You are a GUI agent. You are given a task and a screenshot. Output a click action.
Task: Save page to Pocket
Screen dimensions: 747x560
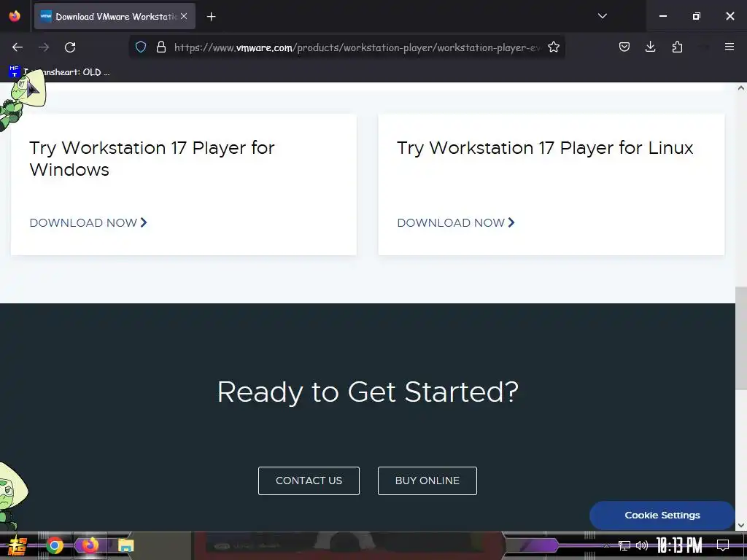(x=624, y=47)
